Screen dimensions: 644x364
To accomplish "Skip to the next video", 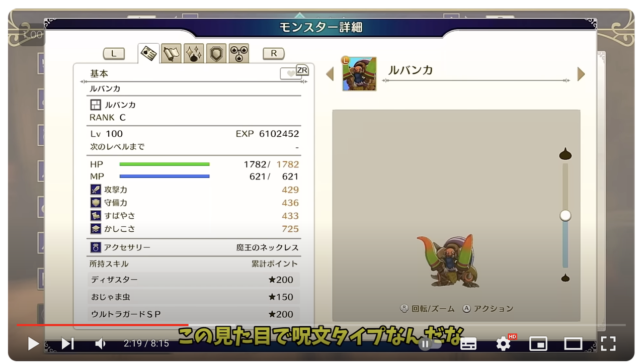I will [x=67, y=343].
